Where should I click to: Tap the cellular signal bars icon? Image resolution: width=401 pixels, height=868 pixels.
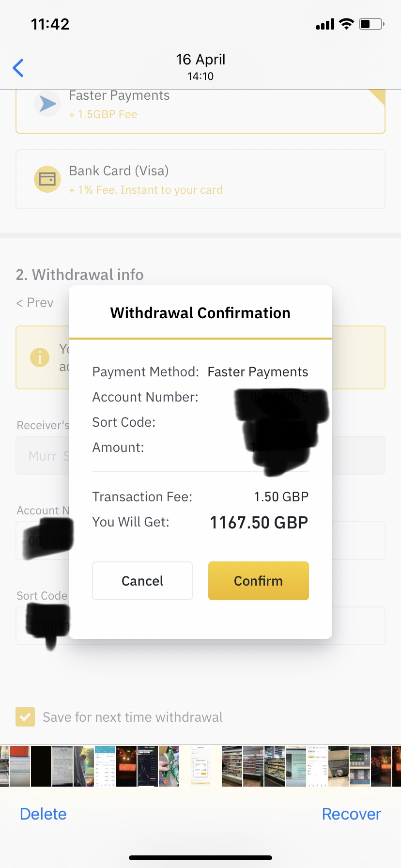coord(325,24)
